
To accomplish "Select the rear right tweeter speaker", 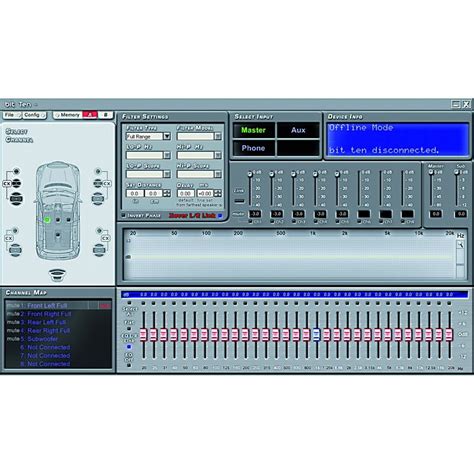I will (x=99, y=230).
